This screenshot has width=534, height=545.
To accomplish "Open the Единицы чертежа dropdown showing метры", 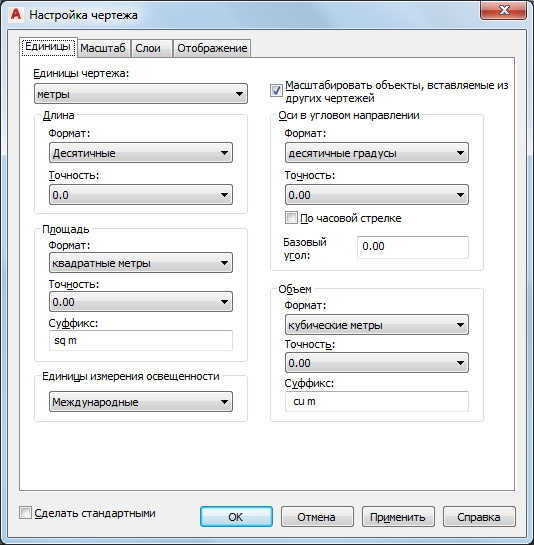I will 141,93.
